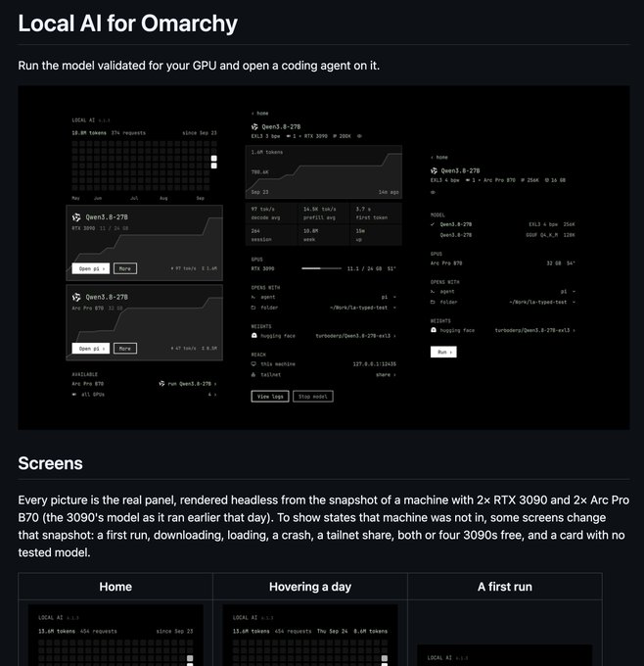
Task: Click the 'Home' column header in the Screens table
Action: [x=115, y=587]
